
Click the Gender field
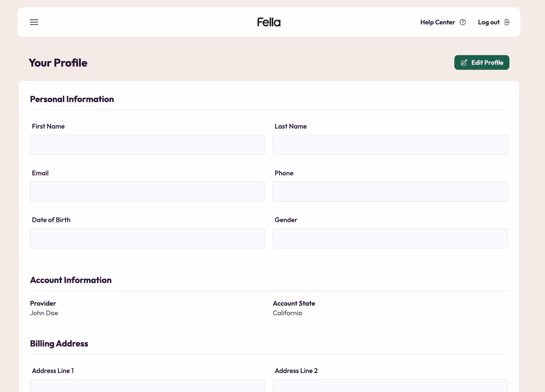click(390, 238)
